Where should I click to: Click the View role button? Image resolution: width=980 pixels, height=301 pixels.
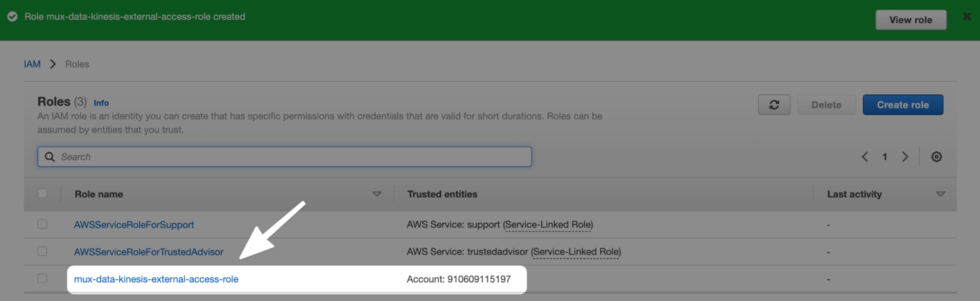911,20
